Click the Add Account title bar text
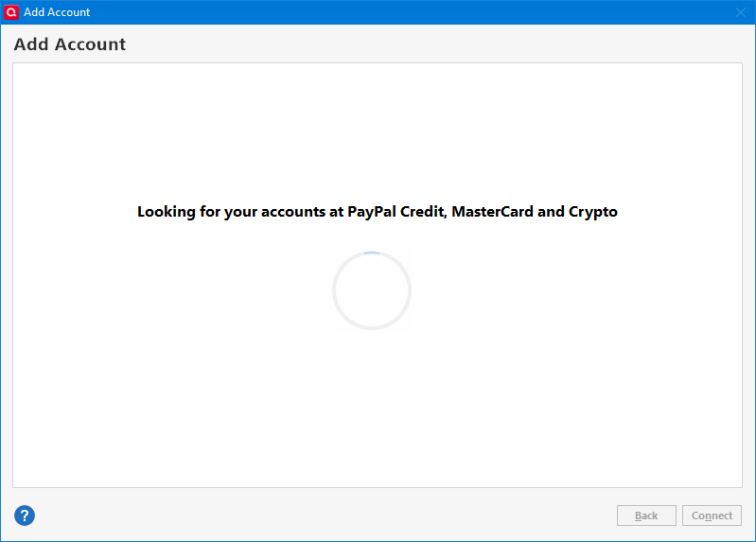The height and width of the screenshot is (542, 756). [x=57, y=12]
